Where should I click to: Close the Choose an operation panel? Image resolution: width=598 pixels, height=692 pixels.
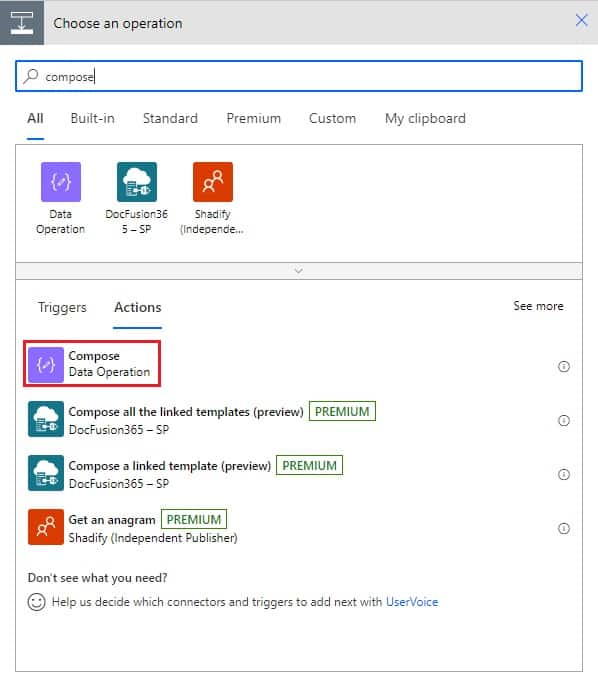[x=582, y=20]
